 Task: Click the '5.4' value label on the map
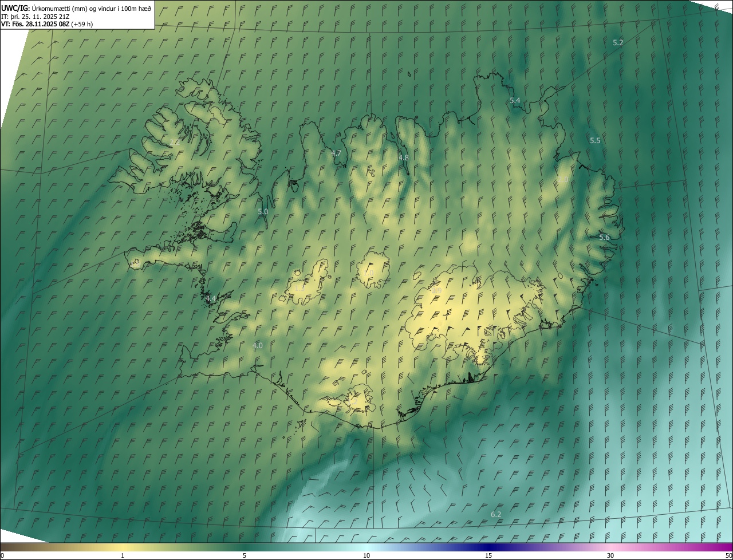[x=515, y=100]
